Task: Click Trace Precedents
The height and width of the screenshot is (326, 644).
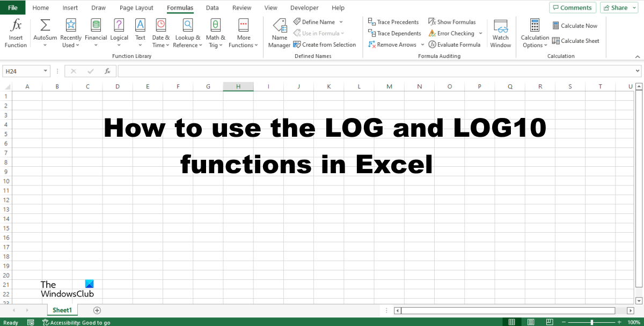Action: pyautogui.click(x=393, y=21)
